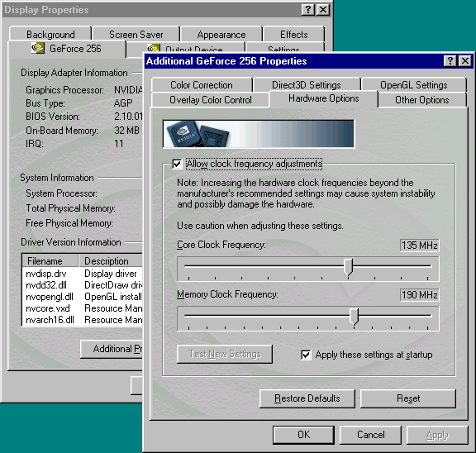Screen dimensions: 476x453
Task: Click the NVIDIA chip banner image
Action: [259, 134]
